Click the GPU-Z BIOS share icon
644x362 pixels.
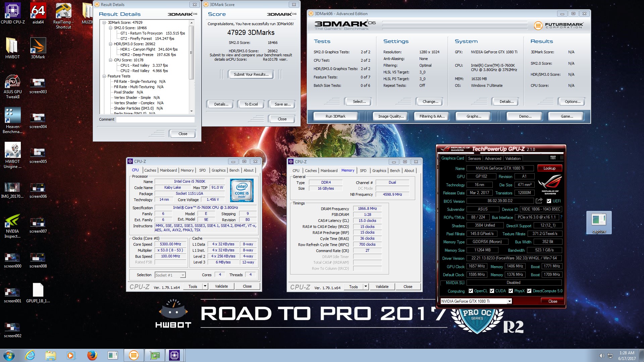[x=539, y=201]
